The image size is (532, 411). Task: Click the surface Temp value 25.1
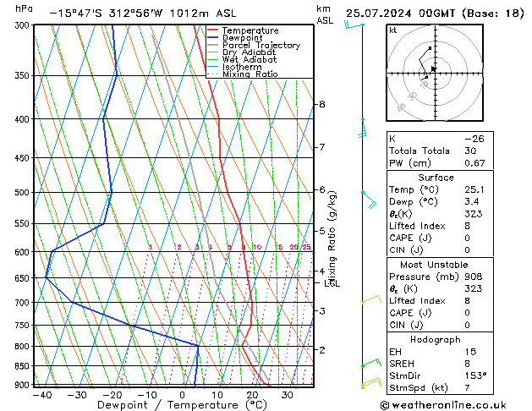point(474,189)
